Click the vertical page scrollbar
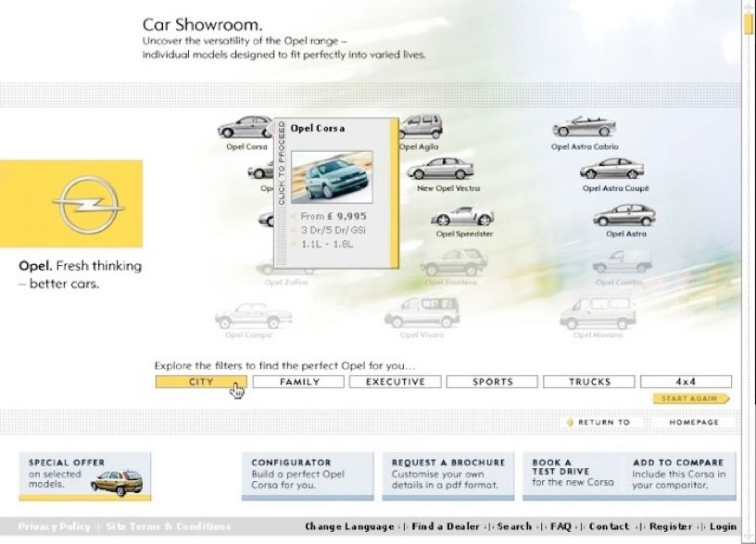 [x=749, y=272]
